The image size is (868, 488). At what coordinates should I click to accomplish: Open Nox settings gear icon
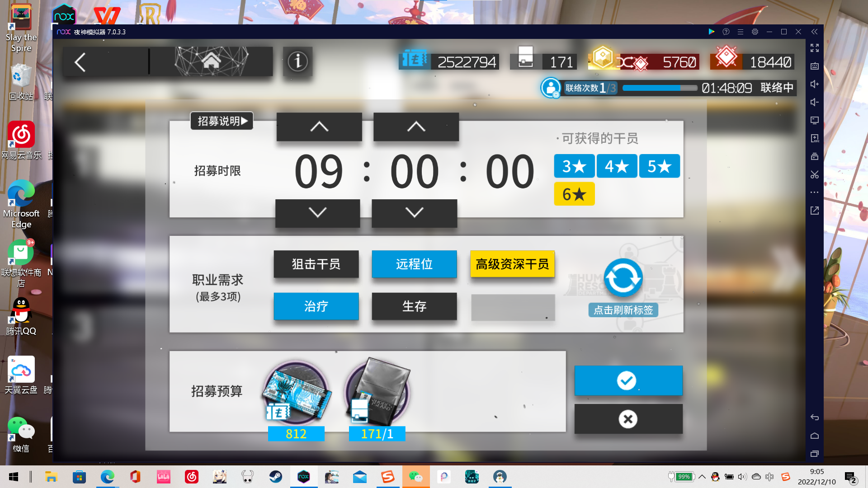click(x=755, y=32)
